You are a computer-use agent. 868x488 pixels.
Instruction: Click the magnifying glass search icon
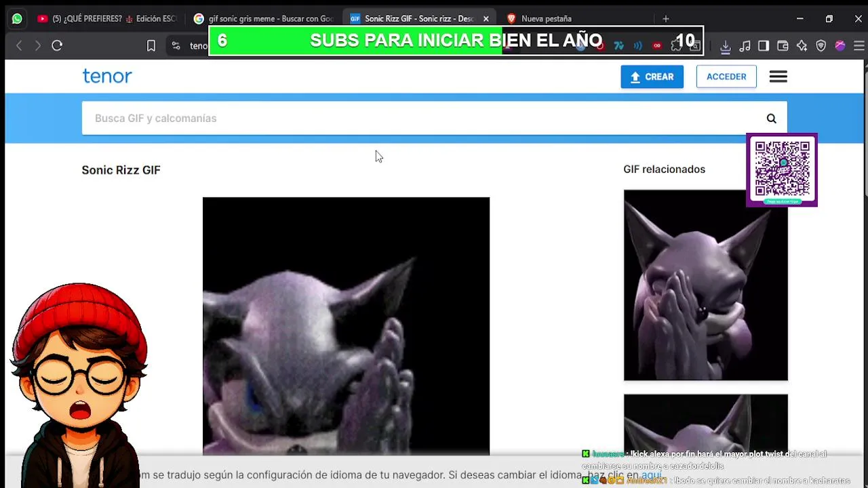(771, 119)
